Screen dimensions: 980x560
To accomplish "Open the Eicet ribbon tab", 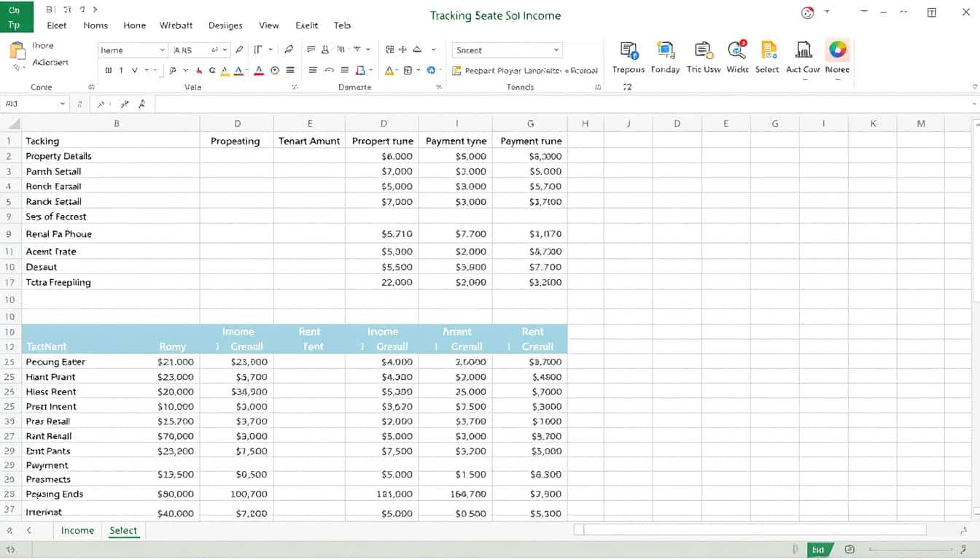I will tap(57, 25).
